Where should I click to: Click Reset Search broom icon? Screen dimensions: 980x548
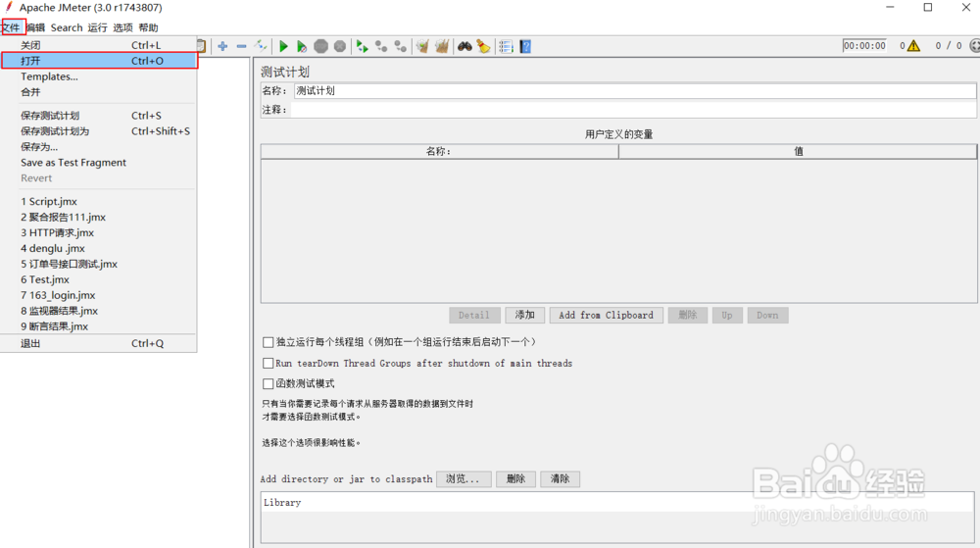click(483, 46)
